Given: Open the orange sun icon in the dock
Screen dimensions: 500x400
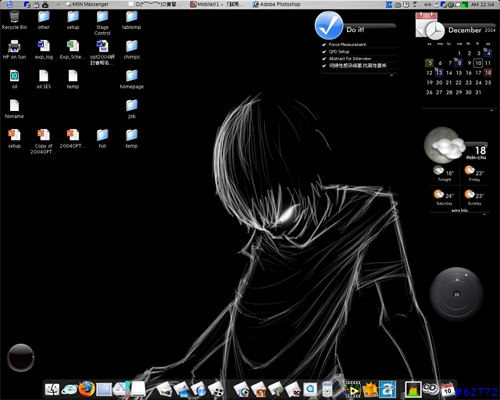Looking at the screenshot, I should (370, 389).
